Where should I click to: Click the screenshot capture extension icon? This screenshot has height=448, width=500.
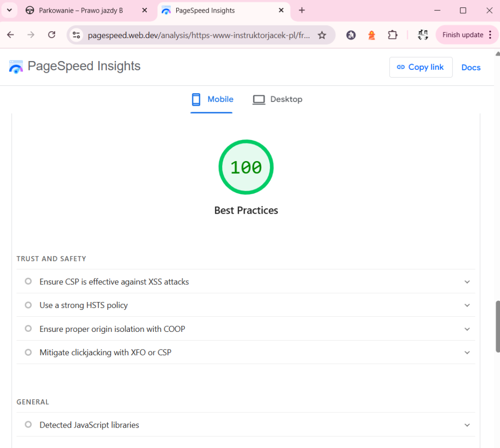coord(423,35)
